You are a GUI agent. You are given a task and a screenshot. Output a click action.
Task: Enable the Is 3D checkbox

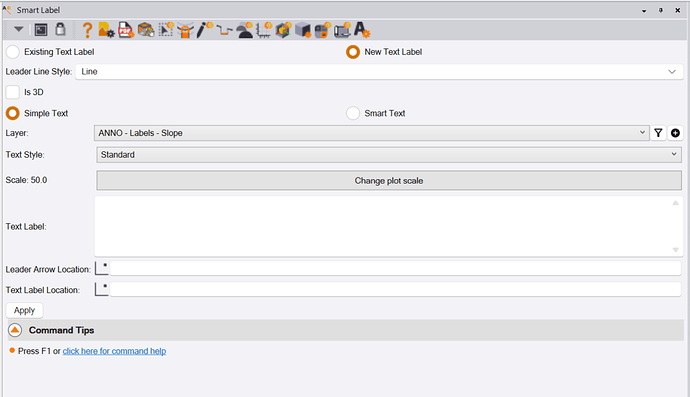tap(13, 92)
